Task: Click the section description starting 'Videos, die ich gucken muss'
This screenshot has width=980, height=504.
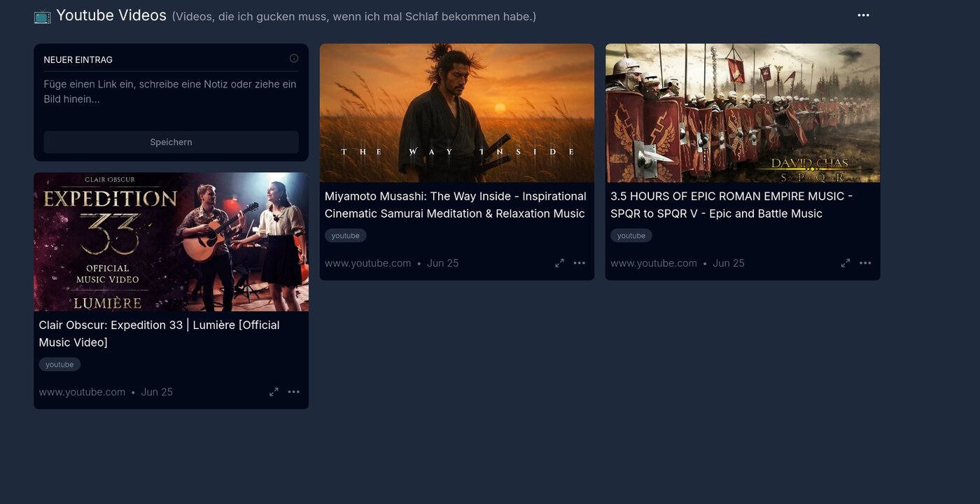Action: pos(354,16)
